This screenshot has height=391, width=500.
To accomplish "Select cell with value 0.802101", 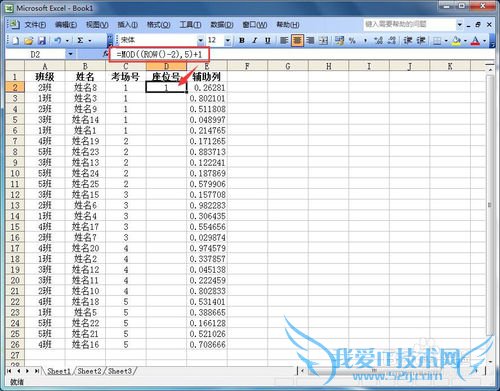I will pos(207,98).
